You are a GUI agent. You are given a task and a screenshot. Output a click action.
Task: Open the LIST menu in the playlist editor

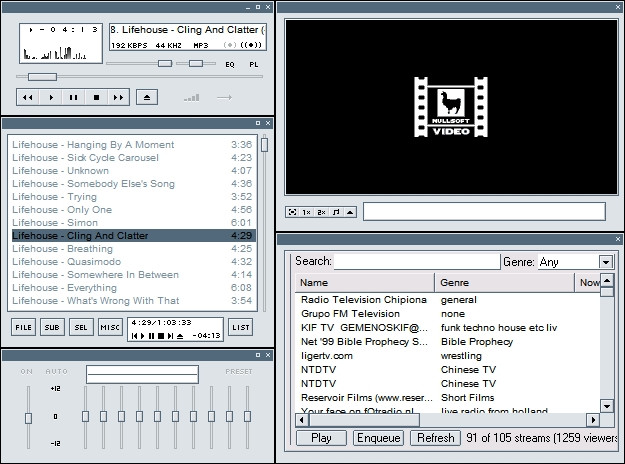click(241, 327)
